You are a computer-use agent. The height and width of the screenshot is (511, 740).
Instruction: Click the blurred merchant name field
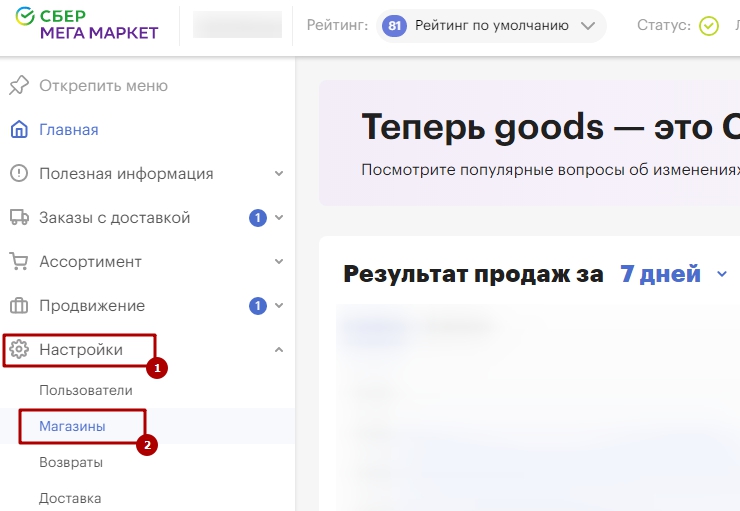pos(237,25)
